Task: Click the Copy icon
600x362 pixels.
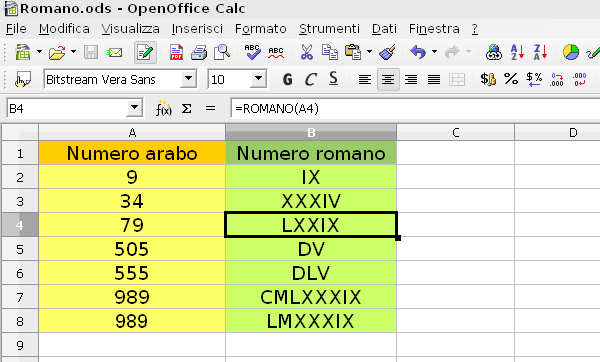Action: [x=329, y=52]
